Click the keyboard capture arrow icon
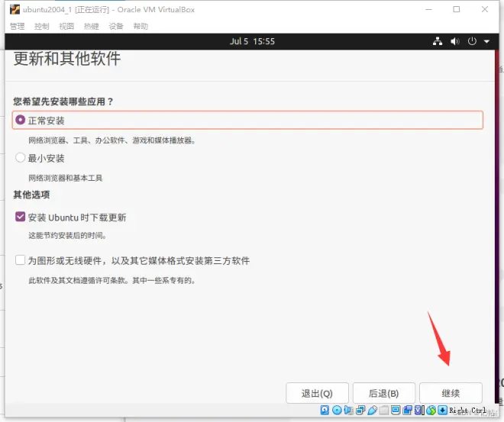Viewport: 504px width, 422px height. click(x=443, y=410)
